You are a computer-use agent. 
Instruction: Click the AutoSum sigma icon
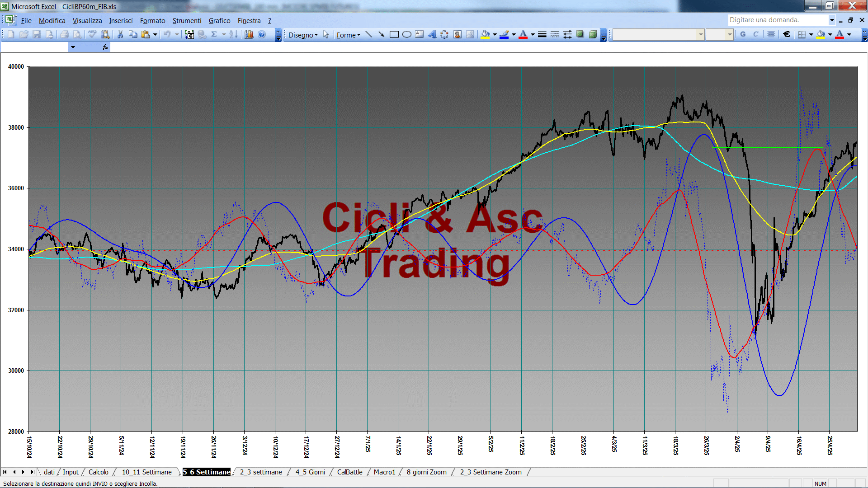[x=214, y=34]
